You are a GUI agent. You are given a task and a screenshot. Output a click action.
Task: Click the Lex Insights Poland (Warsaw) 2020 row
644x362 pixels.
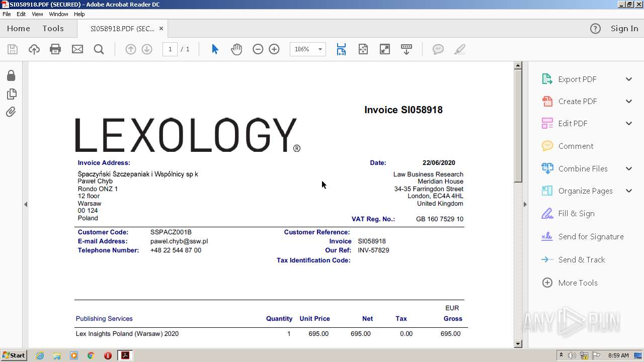coord(271,334)
